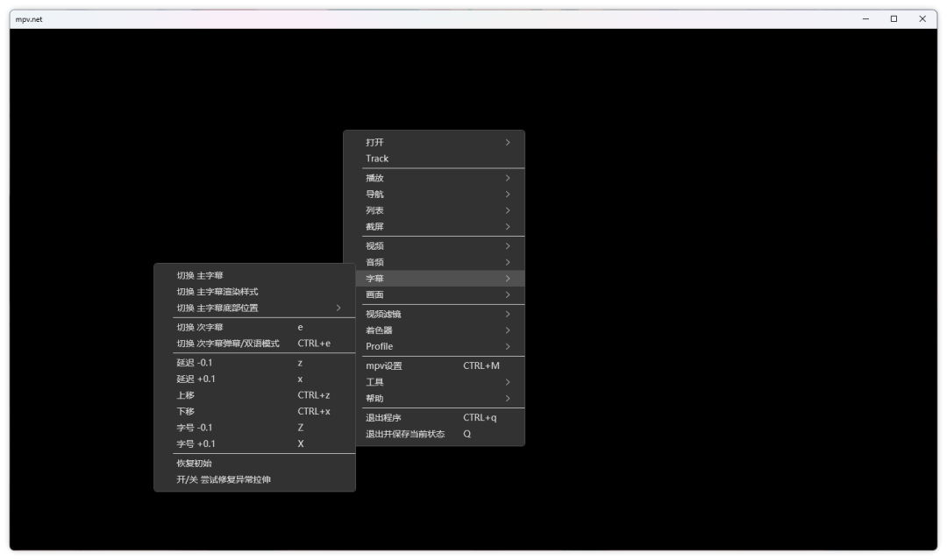Switch 次字幕弹幕/双语模式 subtitle mode
This screenshot has width=947, height=560.
(228, 344)
